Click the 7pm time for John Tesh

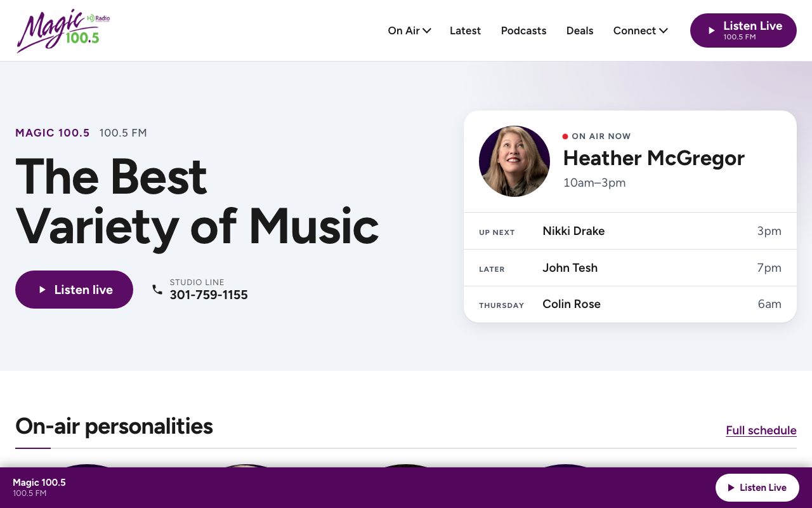point(769,268)
